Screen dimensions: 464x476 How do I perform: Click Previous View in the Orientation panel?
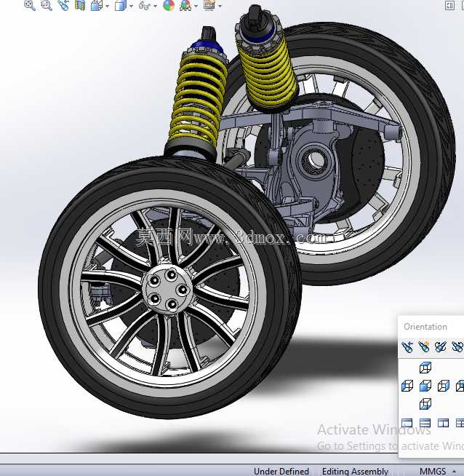pyautogui.click(x=407, y=346)
